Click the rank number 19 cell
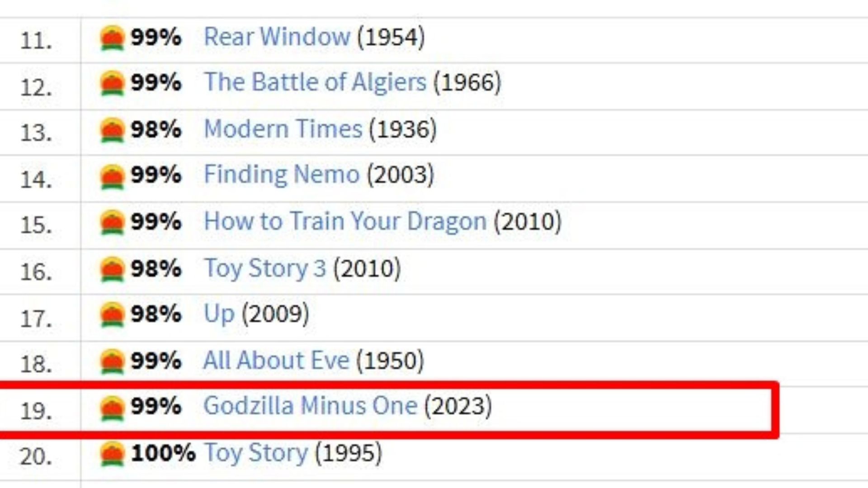Viewport: 868px width, 488px height. 36,411
